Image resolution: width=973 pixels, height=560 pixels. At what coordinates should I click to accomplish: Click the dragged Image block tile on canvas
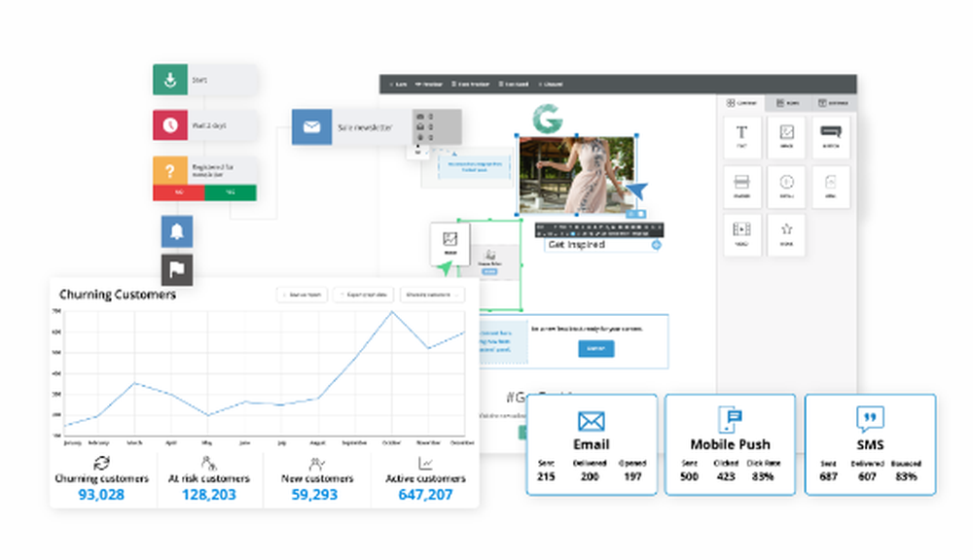(450, 243)
